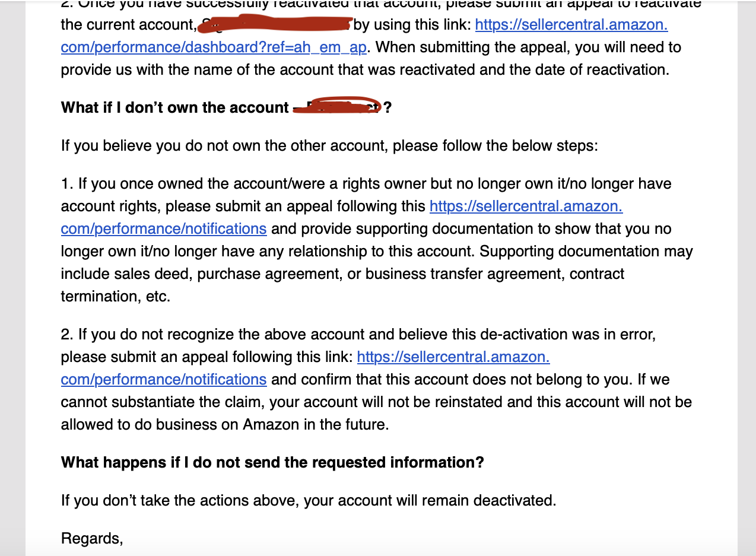Open the sellercentral link after "appeal following this link:"
756x556 pixels.
[453, 357]
